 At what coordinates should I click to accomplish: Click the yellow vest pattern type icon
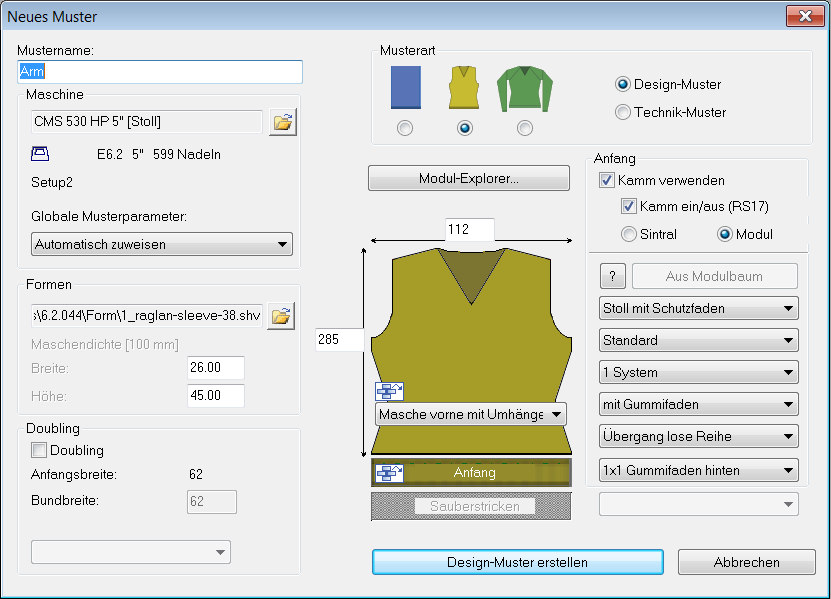(464, 88)
